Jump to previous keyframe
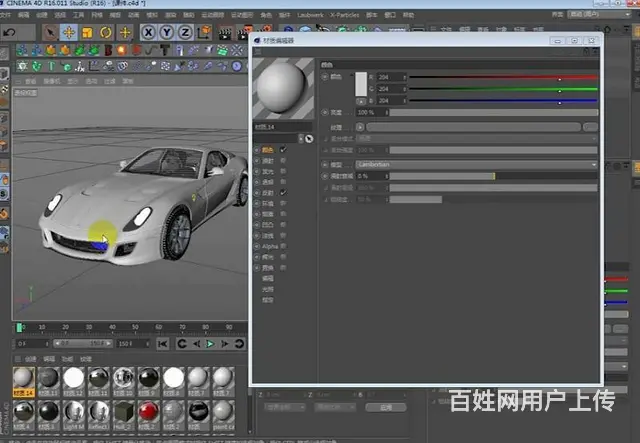This screenshot has width=640, height=443. pyautogui.click(x=182, y=344)
